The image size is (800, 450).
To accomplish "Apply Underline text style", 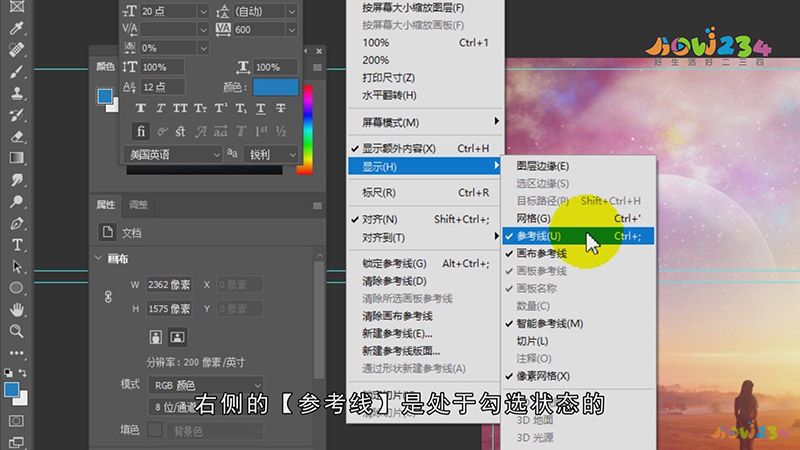I will (x=260, y=108).
